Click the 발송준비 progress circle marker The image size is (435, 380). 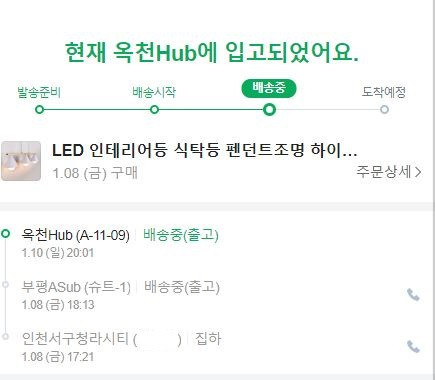click(x=39, y=109)
